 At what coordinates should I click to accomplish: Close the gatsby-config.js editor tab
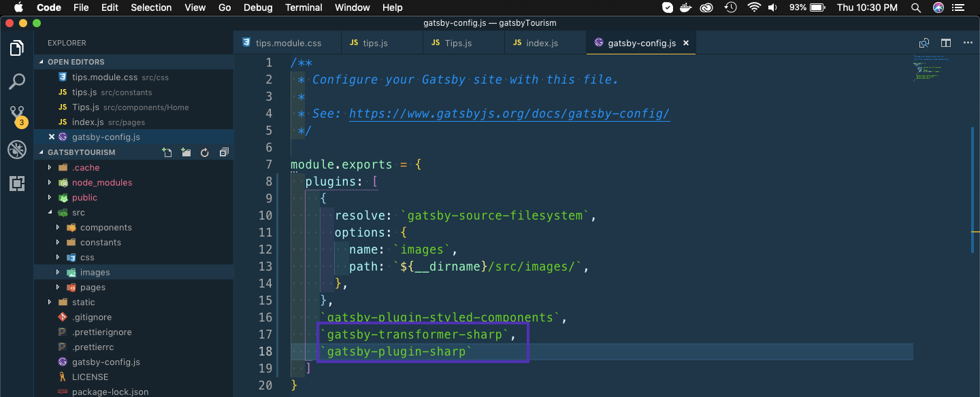[686, 43]
